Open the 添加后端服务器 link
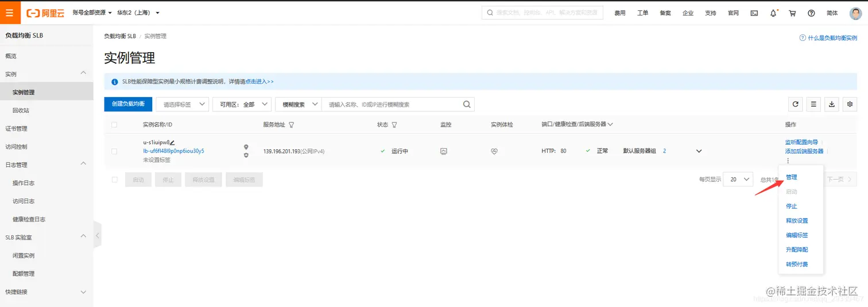The image size is (868, 307). tap(804, 151)
